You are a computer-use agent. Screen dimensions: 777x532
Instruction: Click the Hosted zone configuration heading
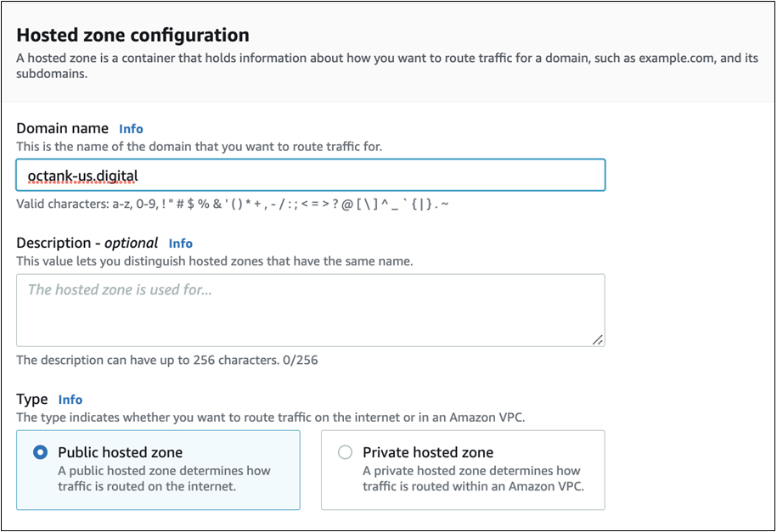tap(133, 36)
